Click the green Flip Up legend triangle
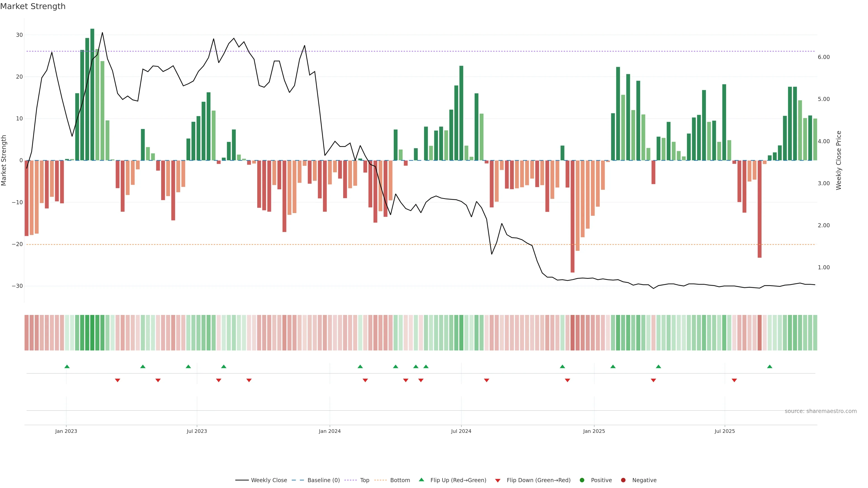Viewport: 868px width, 488px height. 421,480
